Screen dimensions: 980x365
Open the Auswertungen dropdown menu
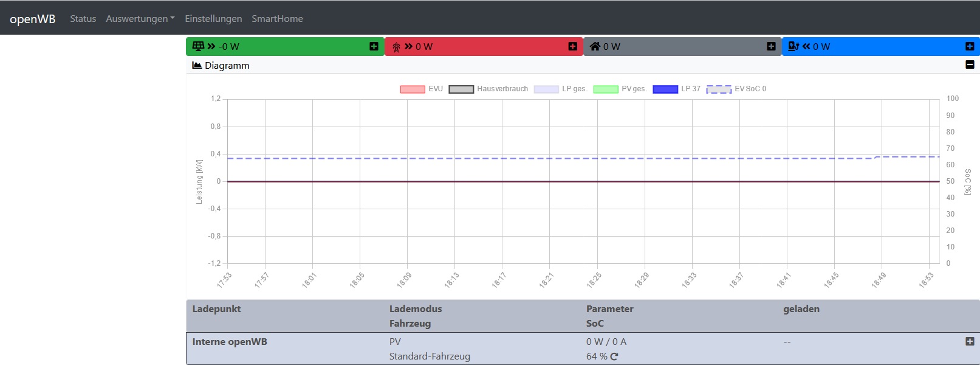pyautogui.click(x=140, y=18)
